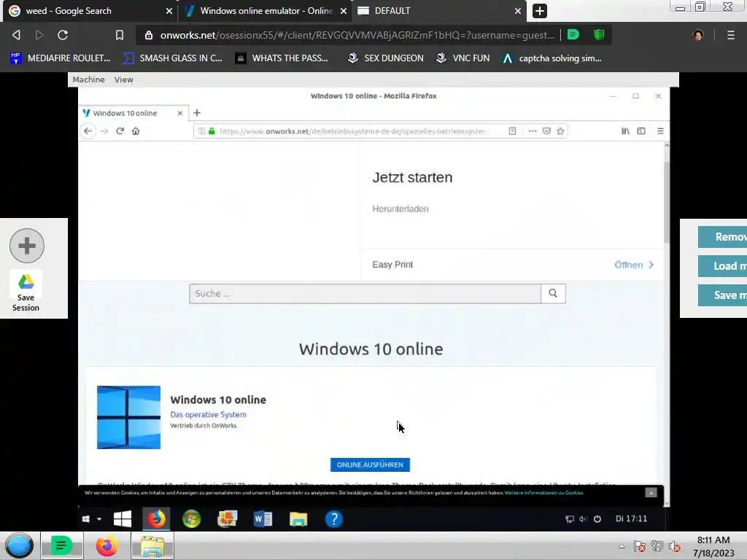The image size is (747, 560).
Task: Reload the outer browser page
Action: pos(63,35)
